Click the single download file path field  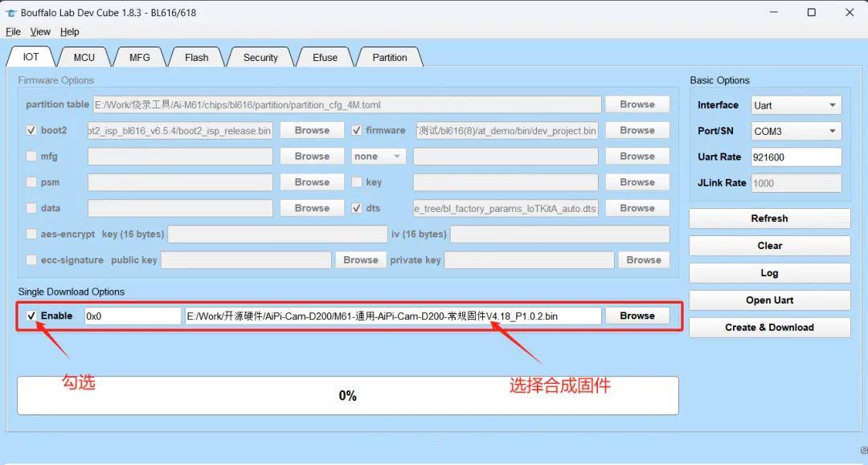[393, 316]
